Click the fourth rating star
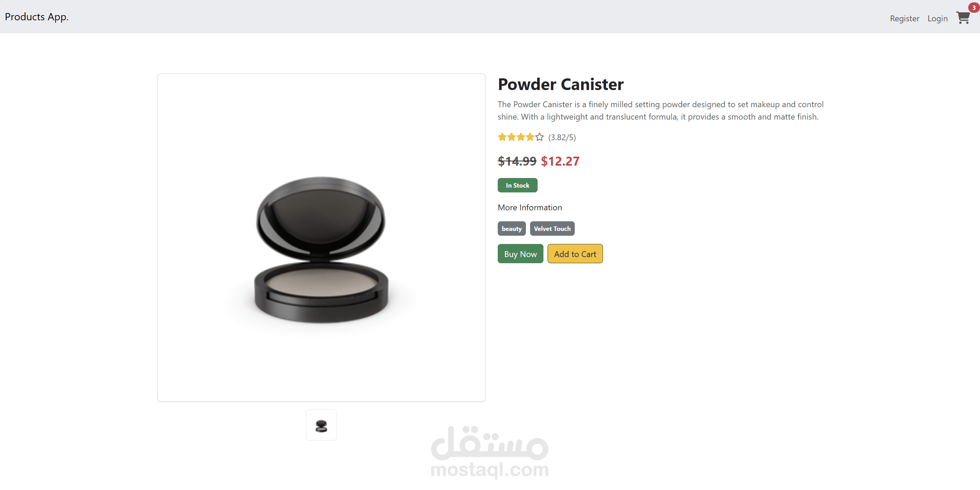This screenshot has width=980, height=490. 530,137
